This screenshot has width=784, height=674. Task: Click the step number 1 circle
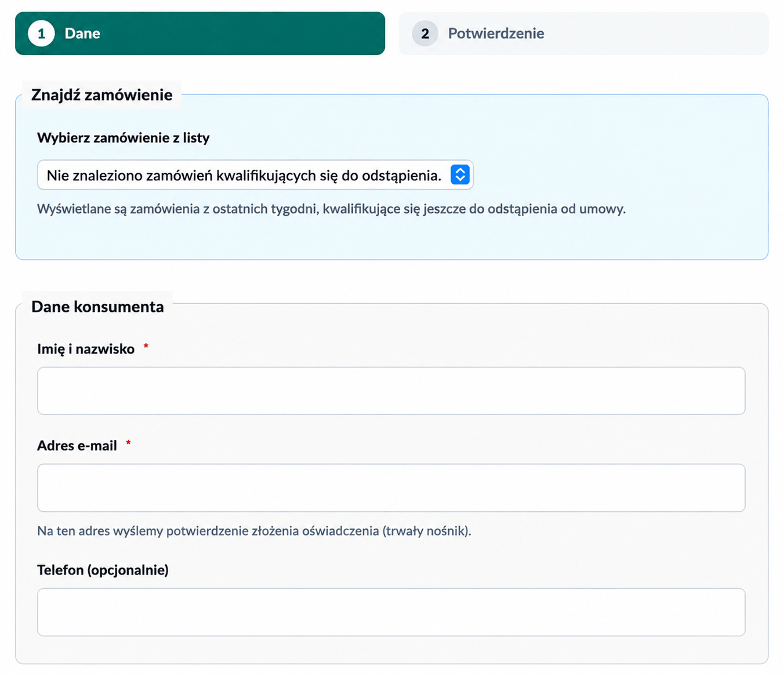click(x=41, y=34)
